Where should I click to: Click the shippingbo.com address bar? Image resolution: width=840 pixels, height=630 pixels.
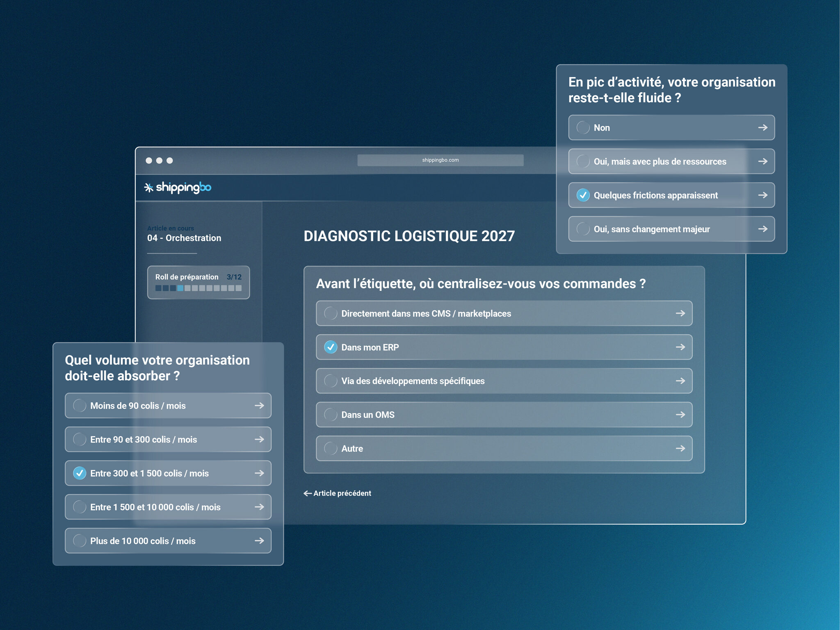tap(441, 160)
